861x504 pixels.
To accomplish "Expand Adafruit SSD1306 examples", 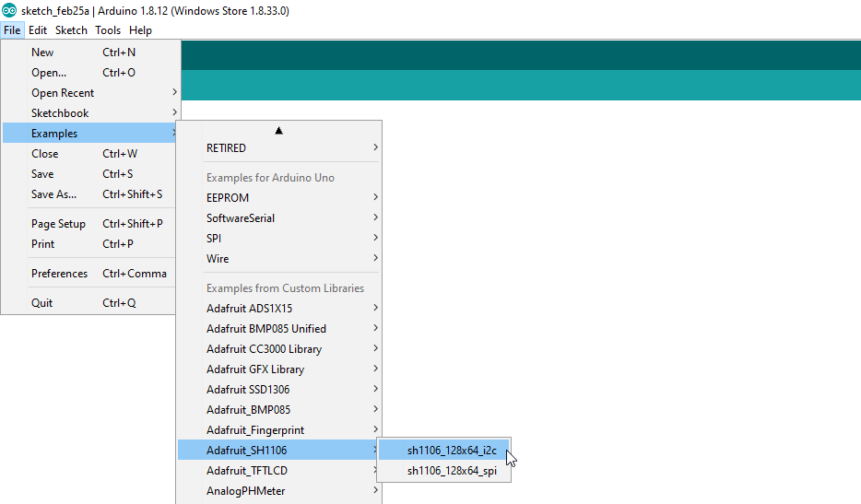I will tap(279, 390).
